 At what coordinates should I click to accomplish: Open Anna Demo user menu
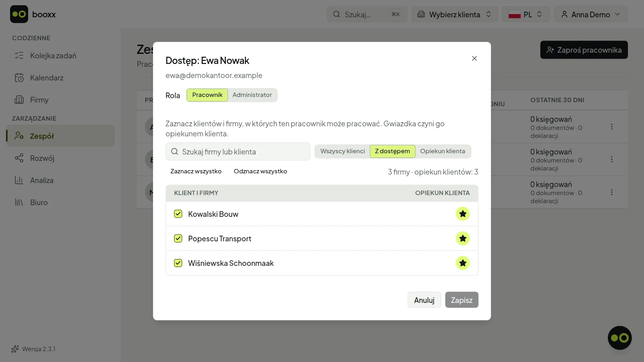pos(590,14)
